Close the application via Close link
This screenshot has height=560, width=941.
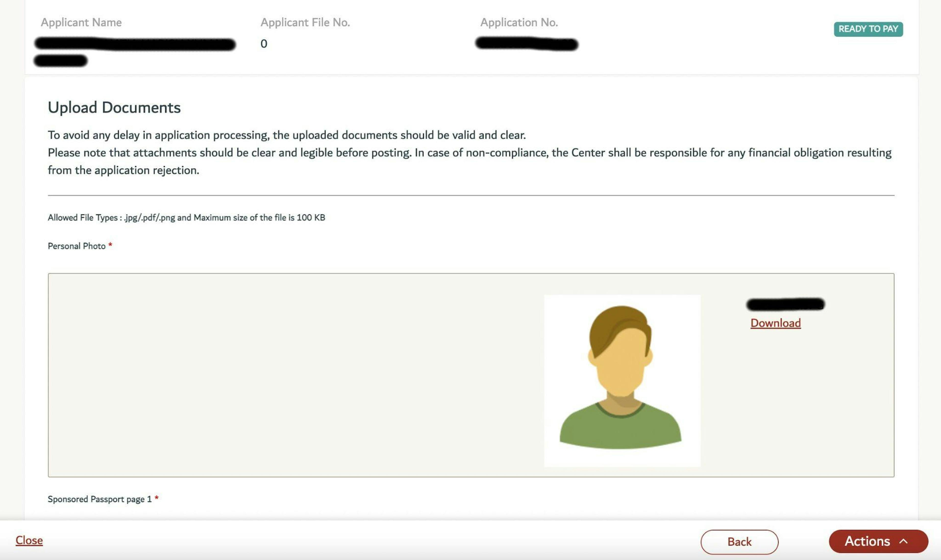click(29, 540)
